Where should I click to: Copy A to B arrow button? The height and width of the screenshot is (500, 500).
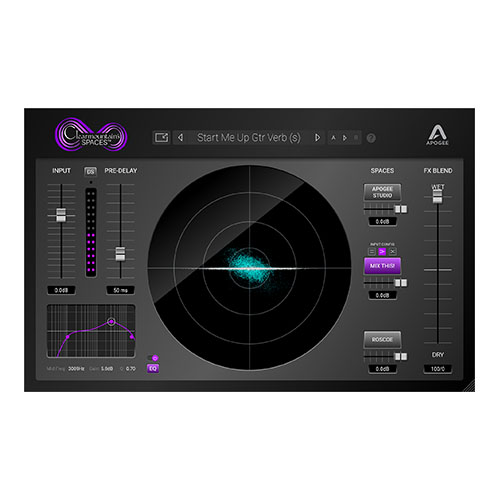click(345, 138)
